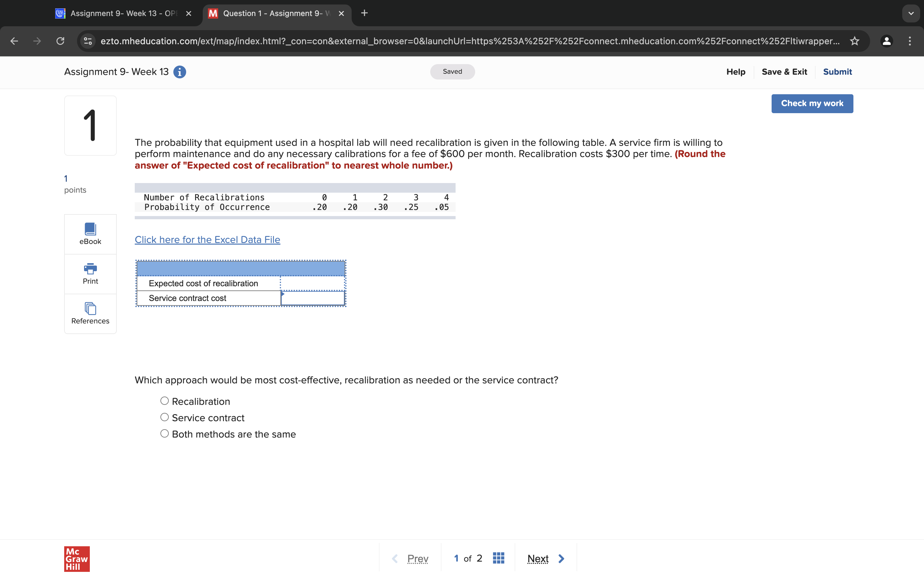924x577 pixels.
Task: Open the eBook panel
Action: (x=90, y=234)
